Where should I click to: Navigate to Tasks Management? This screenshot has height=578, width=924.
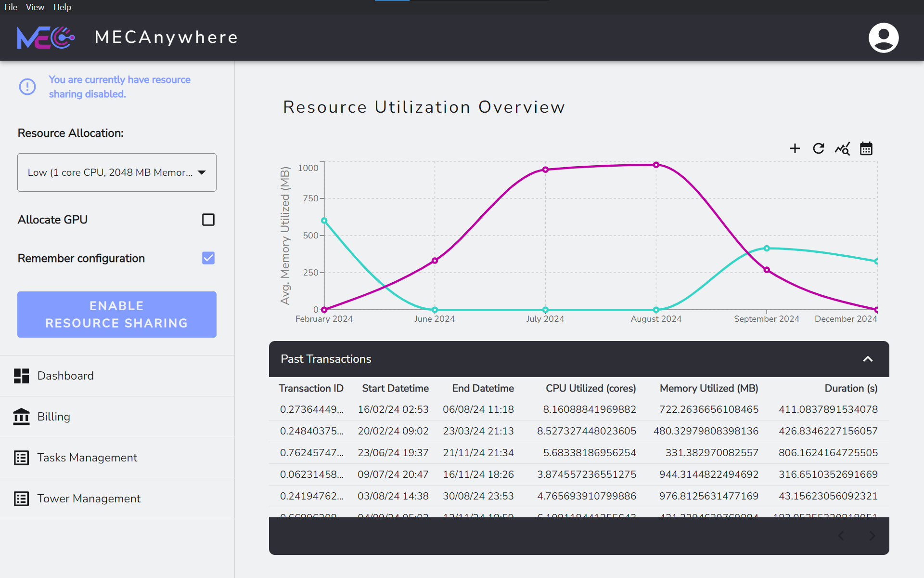coord(117,458)
